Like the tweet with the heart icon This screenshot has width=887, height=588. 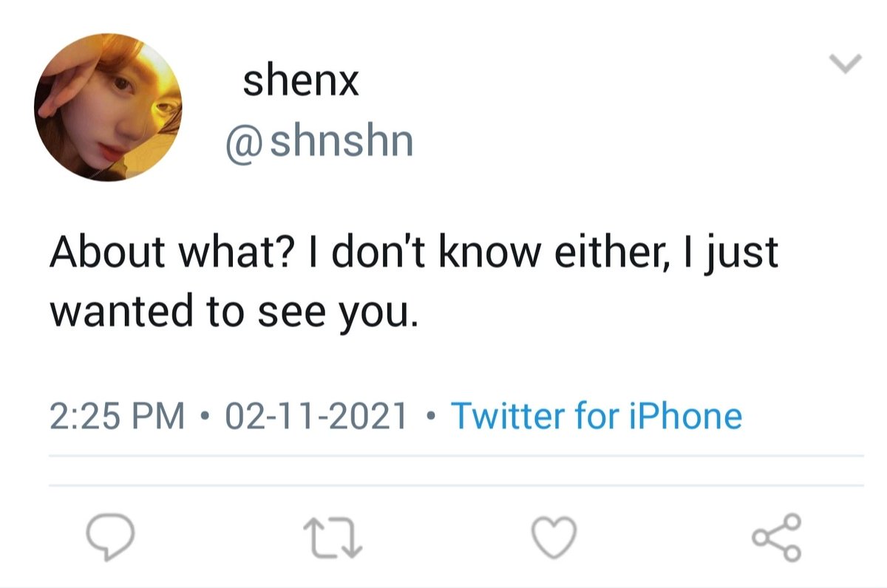point(554,536)
